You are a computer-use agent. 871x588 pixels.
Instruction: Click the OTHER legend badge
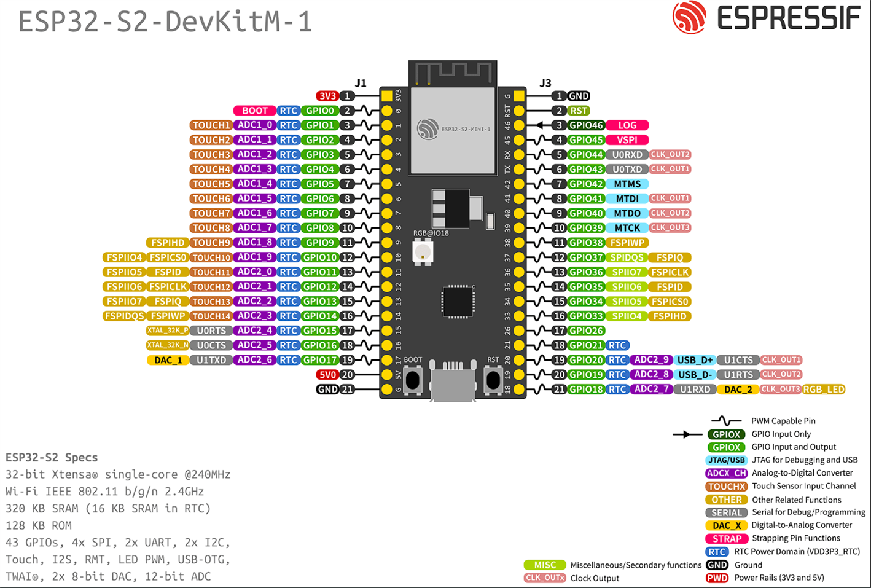tap(726, 500)
